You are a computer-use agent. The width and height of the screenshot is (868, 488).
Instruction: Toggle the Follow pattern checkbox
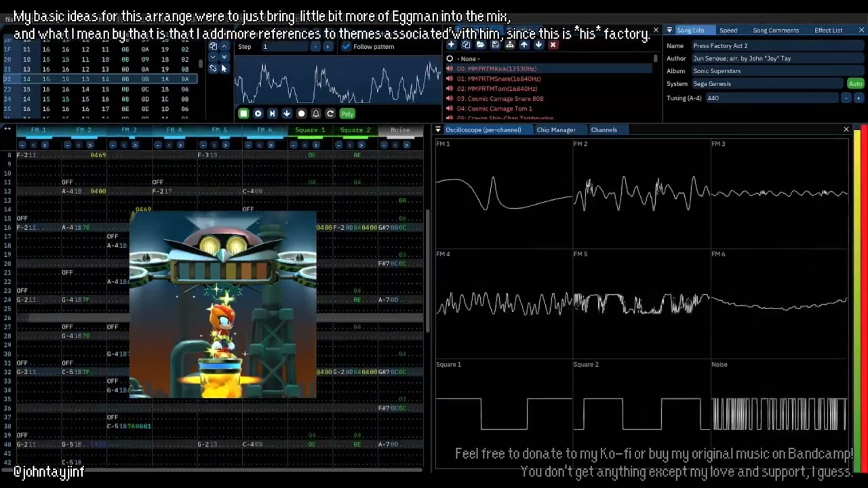tap(347, 47)
